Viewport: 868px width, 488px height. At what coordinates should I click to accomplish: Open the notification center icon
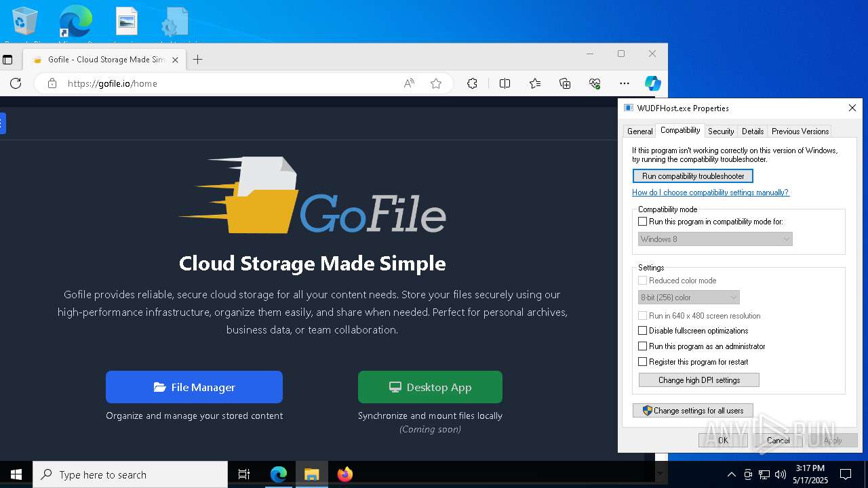(846, 474)
